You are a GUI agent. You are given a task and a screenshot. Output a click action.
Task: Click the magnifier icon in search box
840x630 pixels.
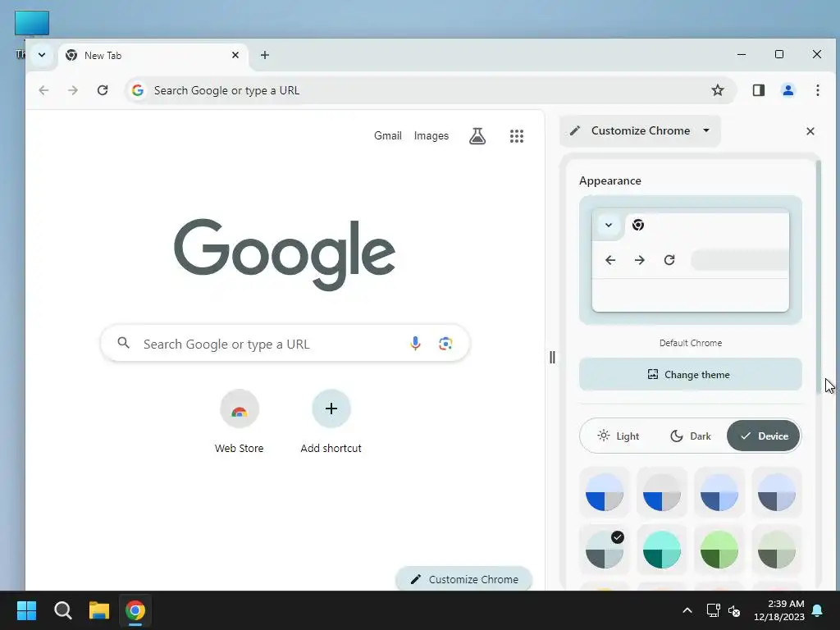[123, 343]
